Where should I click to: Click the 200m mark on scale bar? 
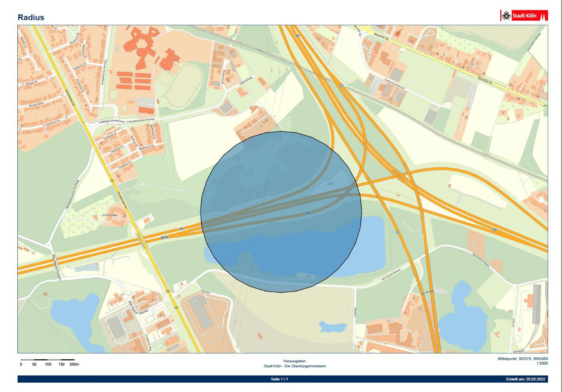click(x=74, y=364)
